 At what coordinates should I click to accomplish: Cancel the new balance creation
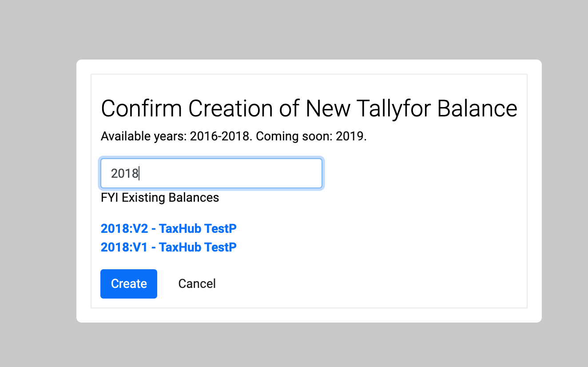pos(197,284)
